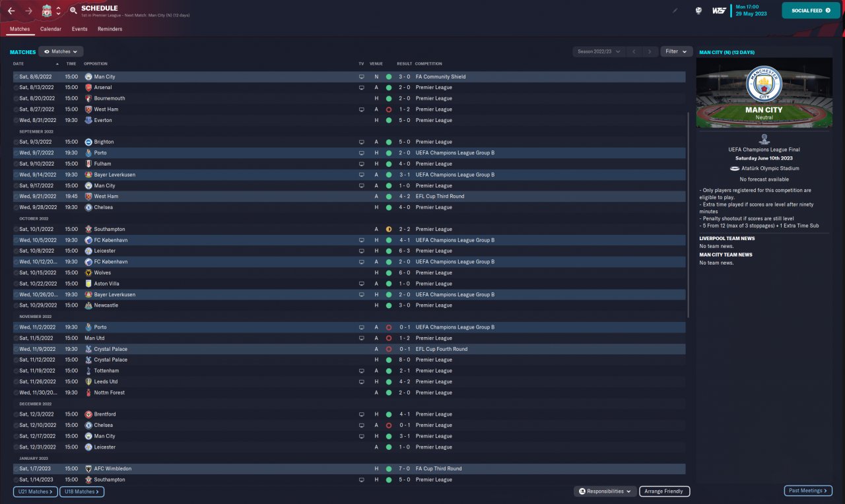
Task: Open the Responsibilities dropdown
Action: pyautogui.click(x=605, y=491)
